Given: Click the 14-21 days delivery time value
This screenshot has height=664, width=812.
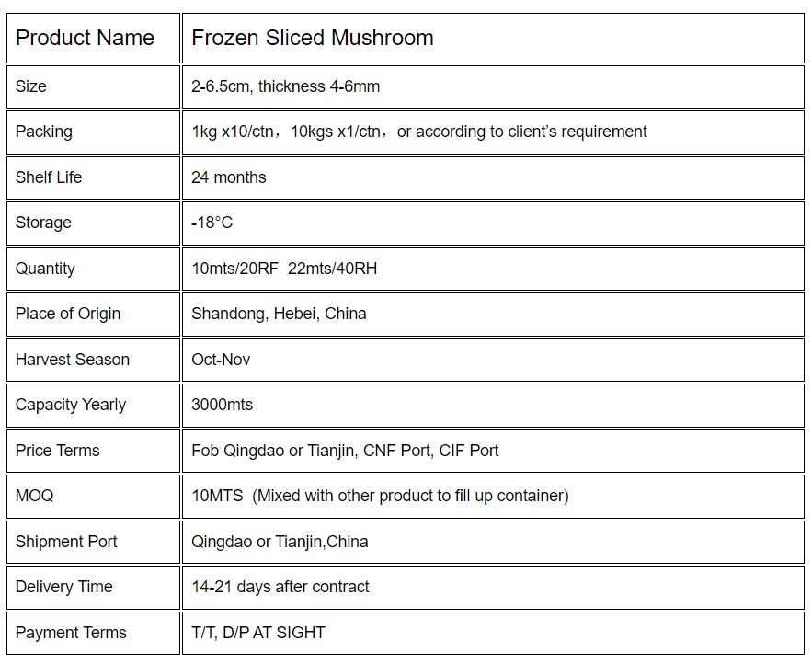Looking at the screenshot, I should [280, 587].
